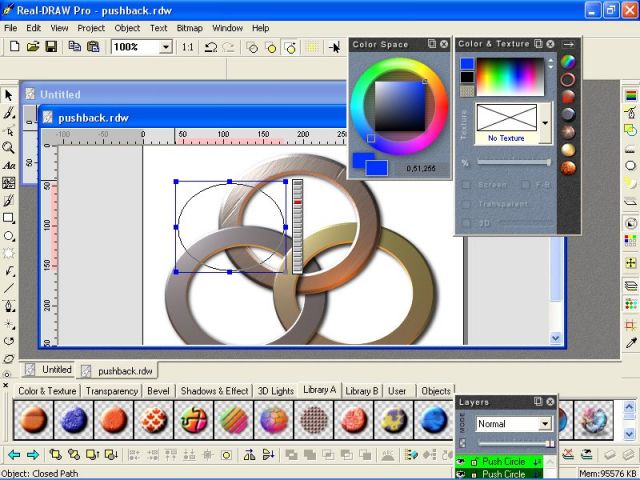Click the Untitled window title bar

(x=184, y=94)
